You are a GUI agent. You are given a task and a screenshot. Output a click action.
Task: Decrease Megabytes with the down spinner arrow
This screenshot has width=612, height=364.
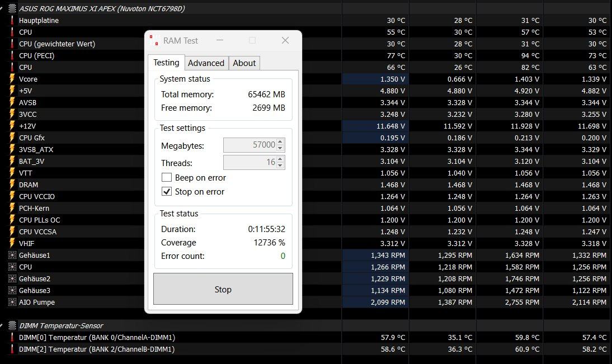coord(280,148)
